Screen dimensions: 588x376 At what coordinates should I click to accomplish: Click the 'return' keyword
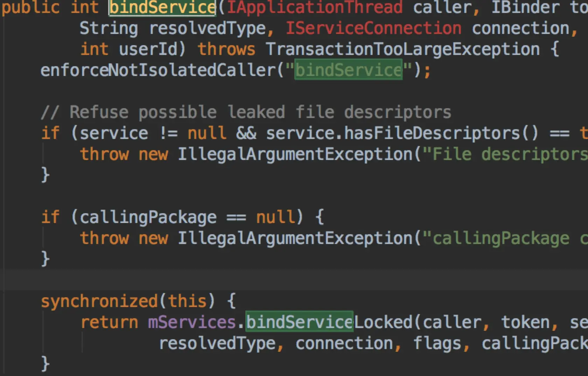pyautogui.click(x=109, y=322)
